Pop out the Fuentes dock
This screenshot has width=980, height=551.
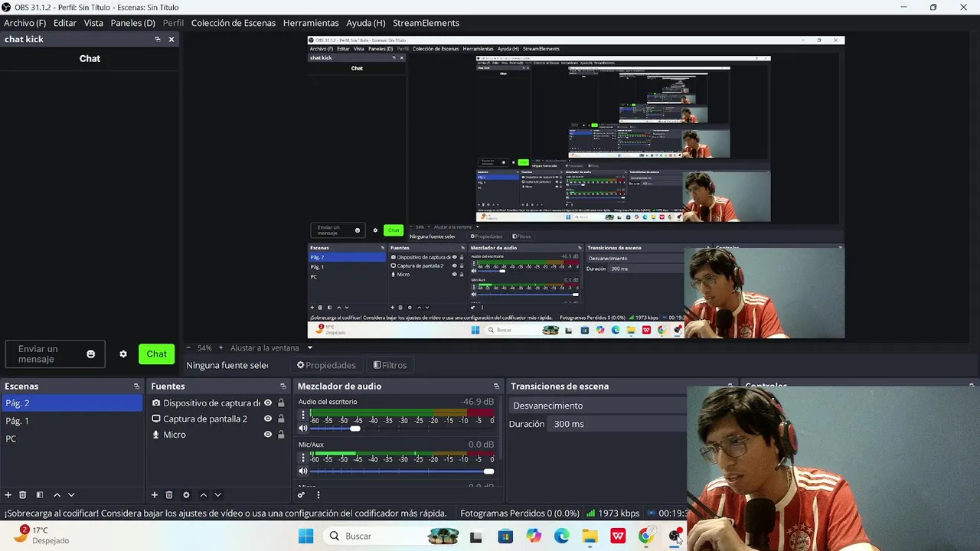283,386
